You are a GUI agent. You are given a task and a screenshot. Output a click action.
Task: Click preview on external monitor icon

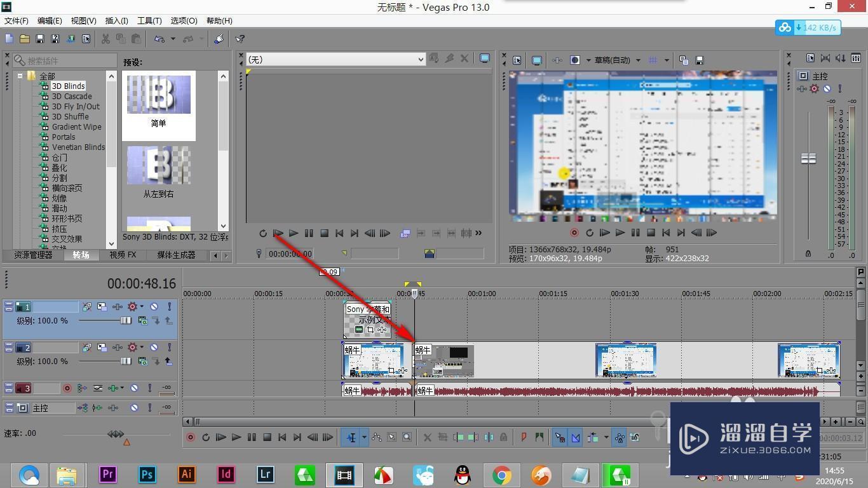tap(537, 60)
